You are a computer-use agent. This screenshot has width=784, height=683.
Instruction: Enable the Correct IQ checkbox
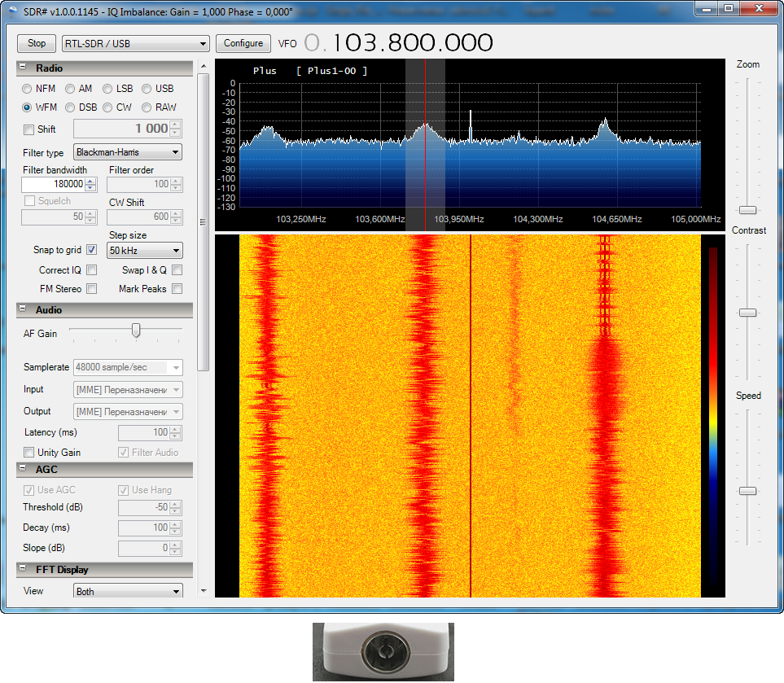click(91, 270)
